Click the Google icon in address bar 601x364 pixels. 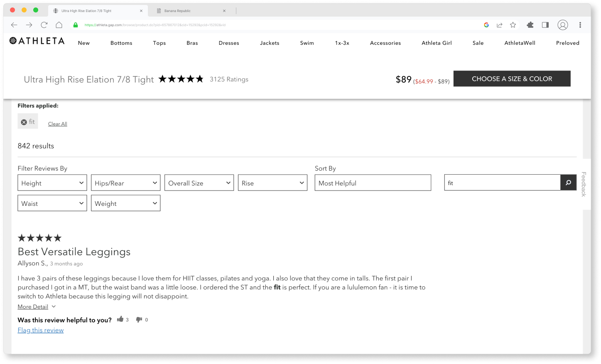(x=486, y=25)
